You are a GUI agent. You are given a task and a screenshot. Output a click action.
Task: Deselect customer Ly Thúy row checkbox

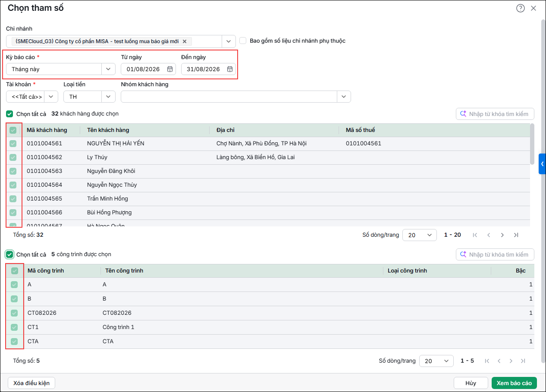click(x=13, y=157)
